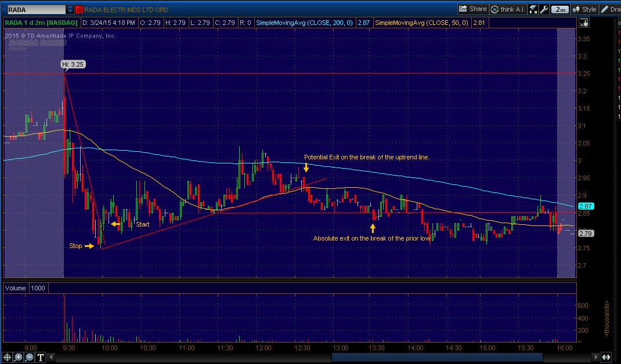The image size is (621, 364).
Task: Open chart settings wrench icon
Action: (x=544, y=9)
